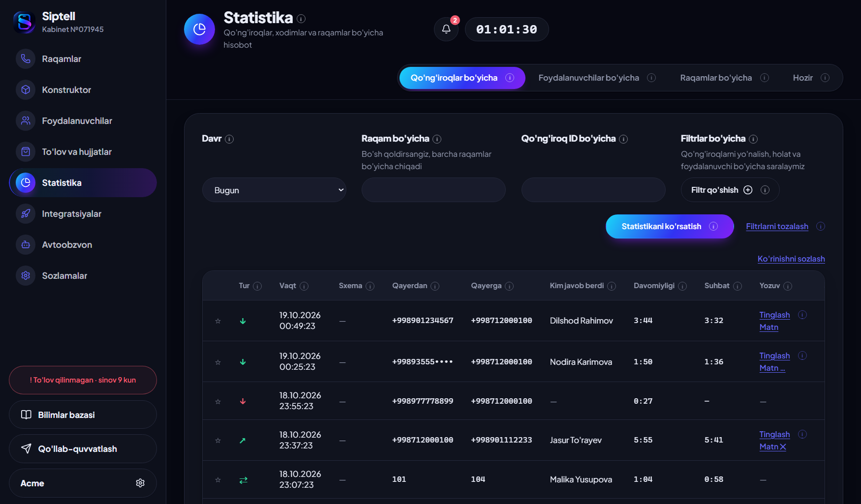This screenshot has width=861, height=504.
Task: Open To'lov va hujjatlar page
Action: (x=83, y=152)
